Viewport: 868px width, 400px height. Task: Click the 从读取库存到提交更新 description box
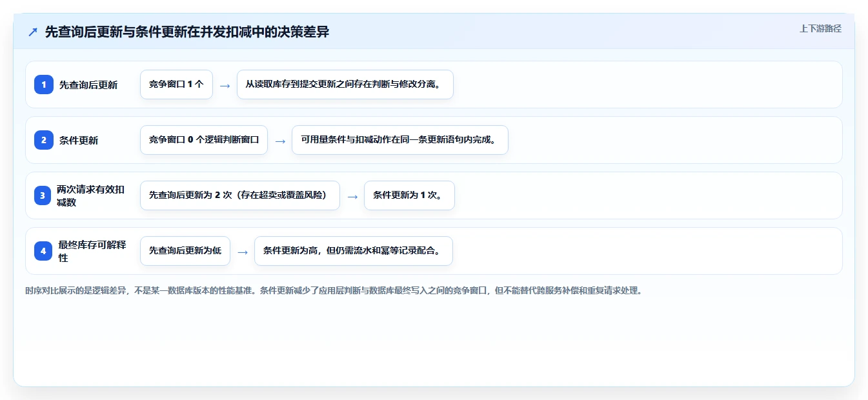(345, 85)
